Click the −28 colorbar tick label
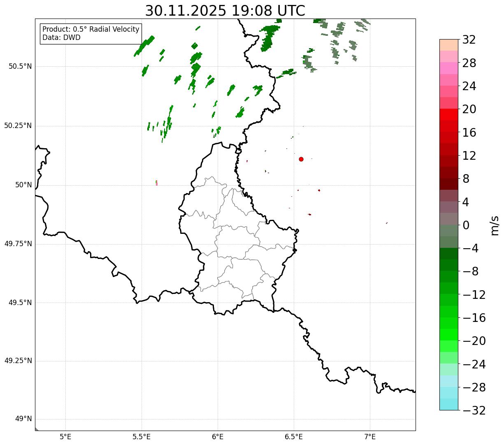 (474, 387)
